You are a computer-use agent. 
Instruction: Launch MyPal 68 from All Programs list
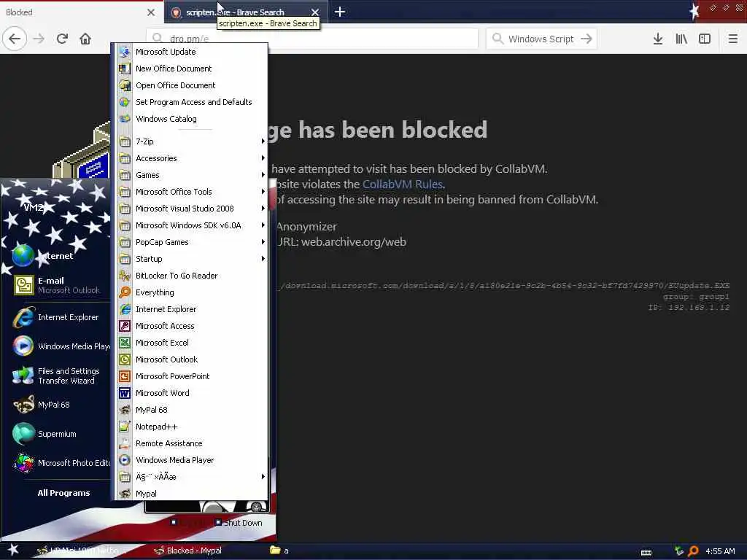pos(193,410)
